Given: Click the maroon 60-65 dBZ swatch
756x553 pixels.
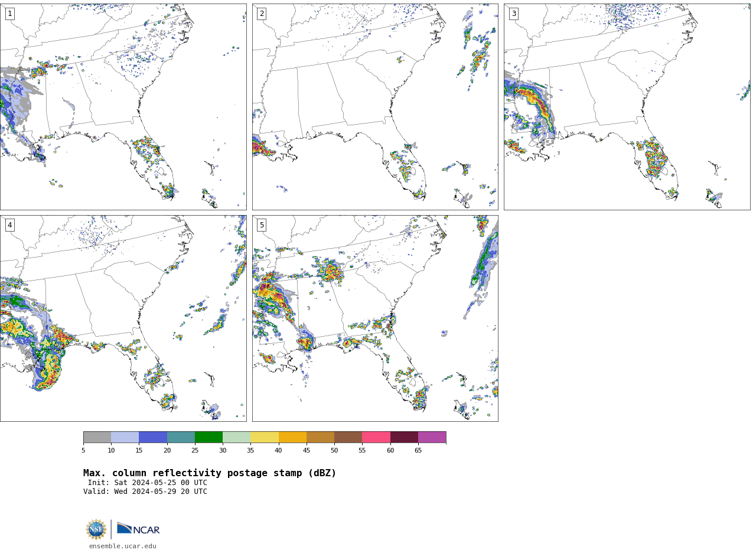Looking at the screenshot, I should (x=404, y=437).
